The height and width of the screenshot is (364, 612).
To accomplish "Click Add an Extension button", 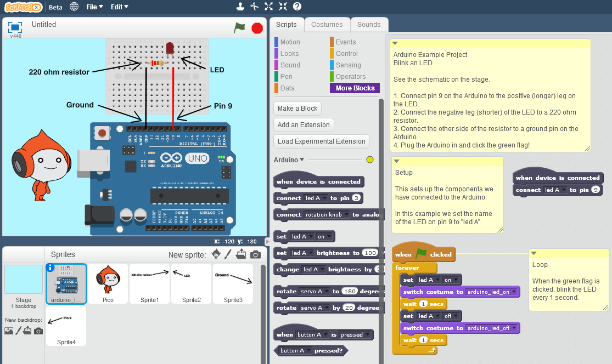I will coord(304,124).
